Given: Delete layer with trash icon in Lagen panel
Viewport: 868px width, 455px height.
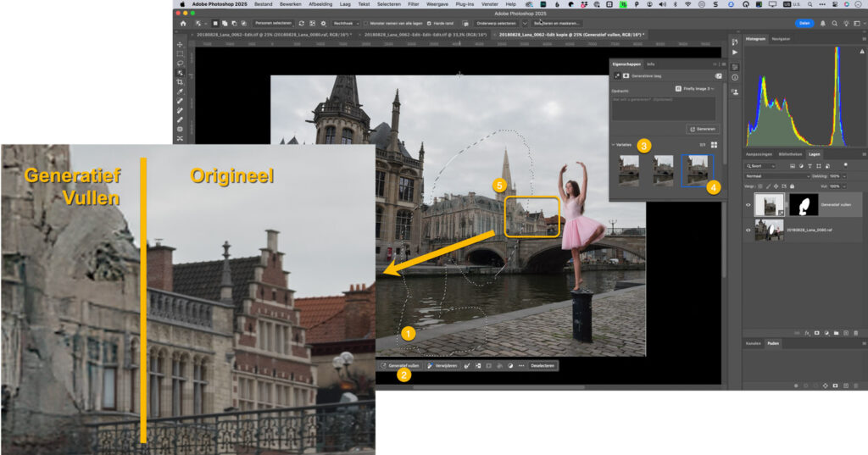Looking at the screenshot, I should click(x=856, y=333).
